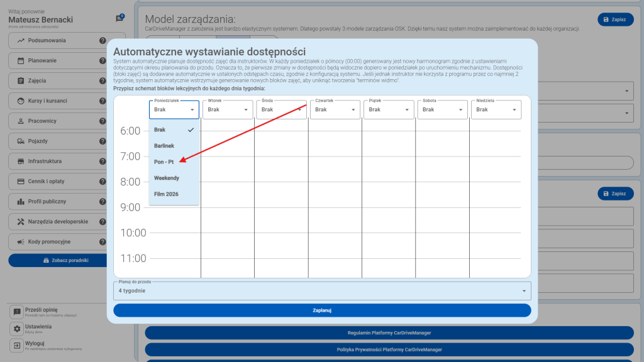Open the Planuj do przodu dropdown
The height and width of the screenshot is (362, 644).
coord(322,291)
